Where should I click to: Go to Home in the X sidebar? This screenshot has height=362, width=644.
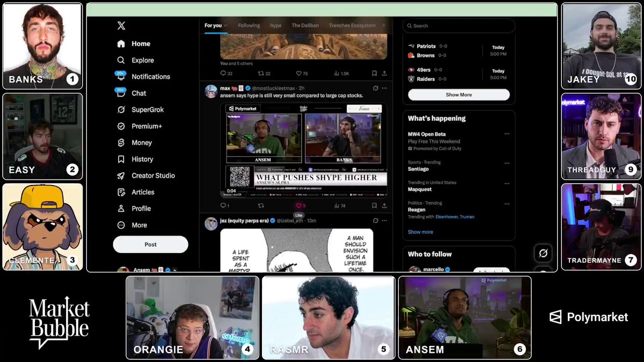click(134, 44)
